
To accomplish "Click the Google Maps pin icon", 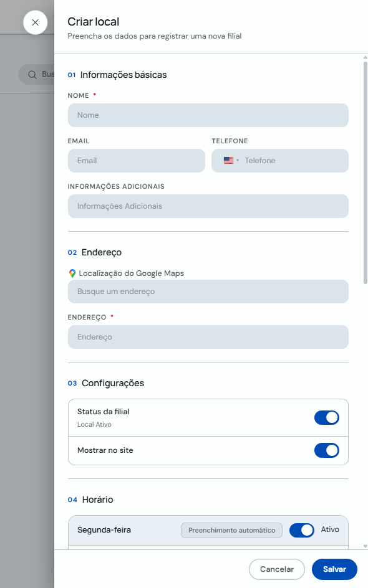I will tap(72, 273).
